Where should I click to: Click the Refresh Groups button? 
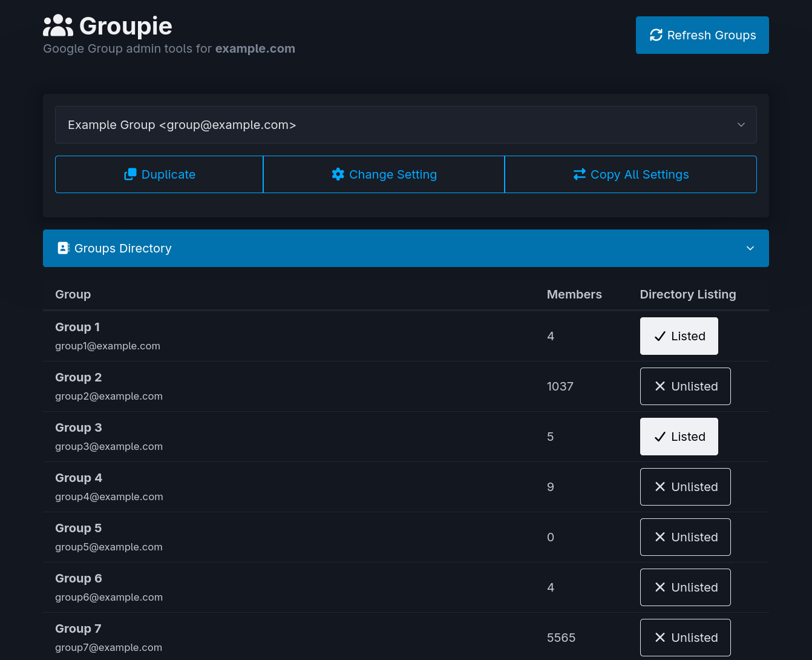[702, 35]
